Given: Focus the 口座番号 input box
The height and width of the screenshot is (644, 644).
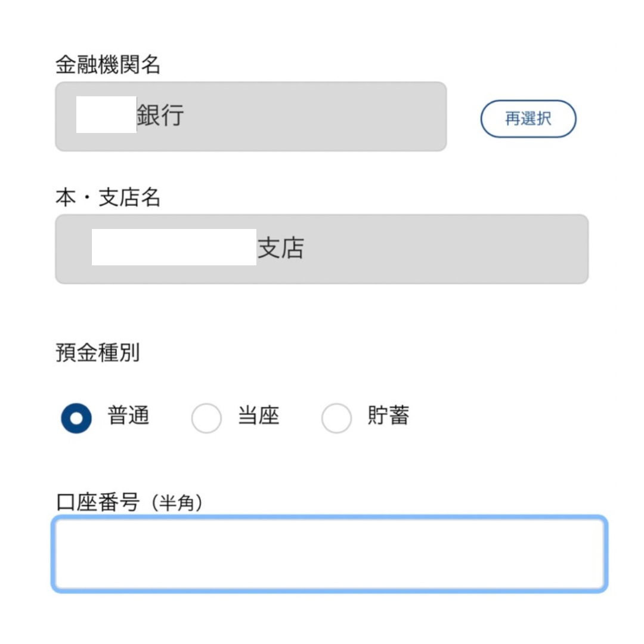Looking at the screenshot, I should tap(329, 554).
